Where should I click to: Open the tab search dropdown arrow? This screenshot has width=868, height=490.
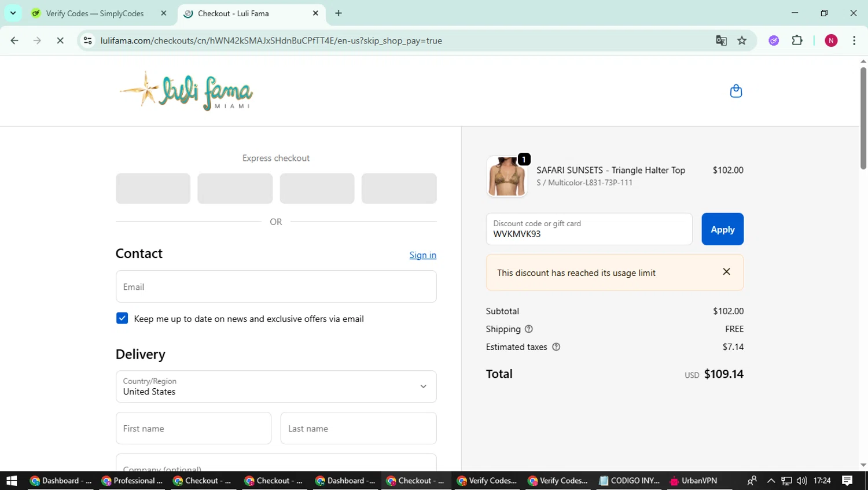tap(13, 13)
